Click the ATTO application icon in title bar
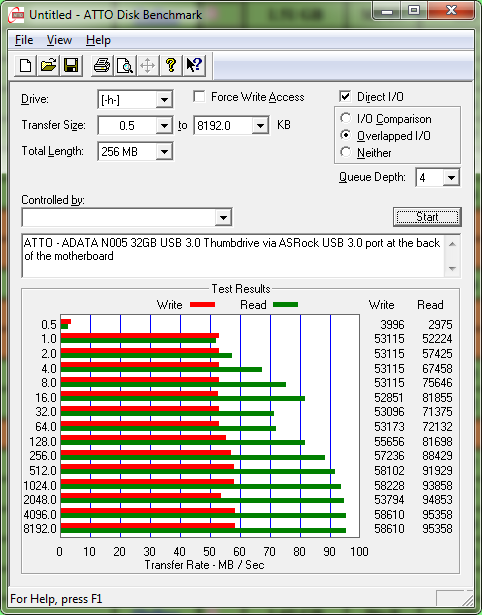This screenshot has height=615, width=482. pyautogui.click(x=16, y=15)
